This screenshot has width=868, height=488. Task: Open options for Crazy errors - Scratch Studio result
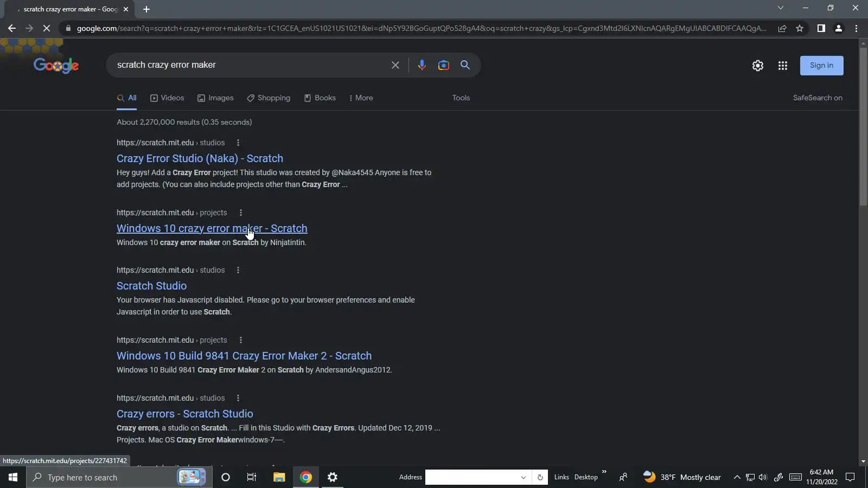(x=238, y=398)
